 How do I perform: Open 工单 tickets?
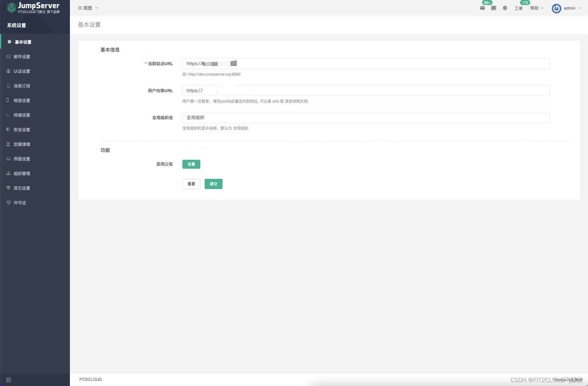click(518, 8)
